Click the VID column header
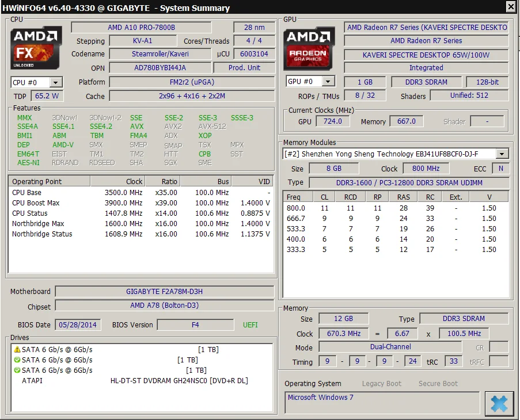The width and height of the screenshot is (520, 420). [252, 181]
